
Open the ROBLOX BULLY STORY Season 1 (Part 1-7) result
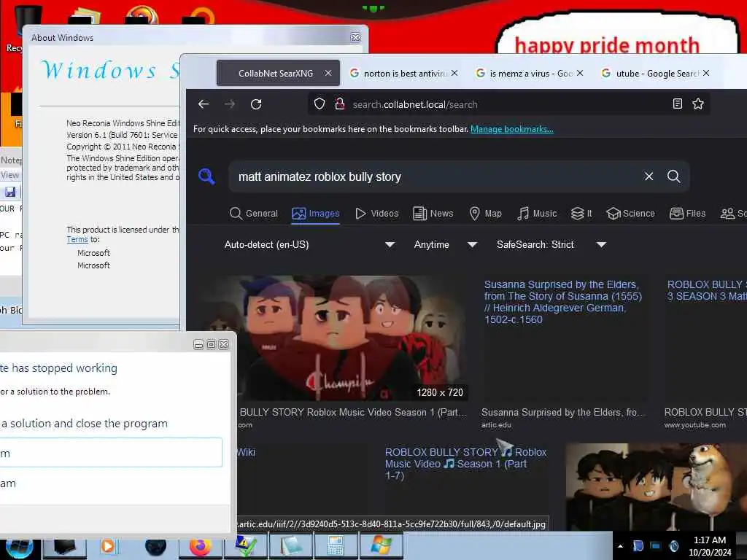coord(465,463)
